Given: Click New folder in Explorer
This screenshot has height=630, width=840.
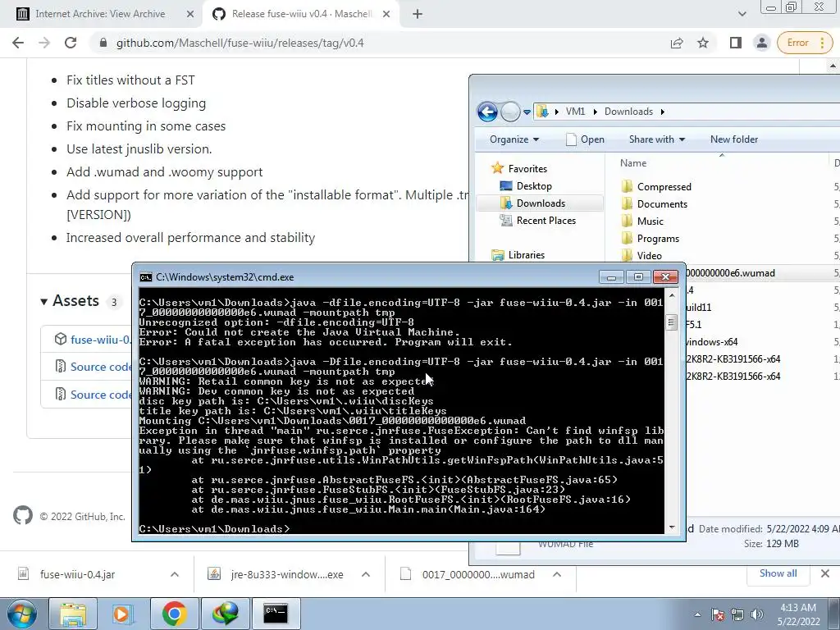Looking at the screenshot, I should 734,139.
